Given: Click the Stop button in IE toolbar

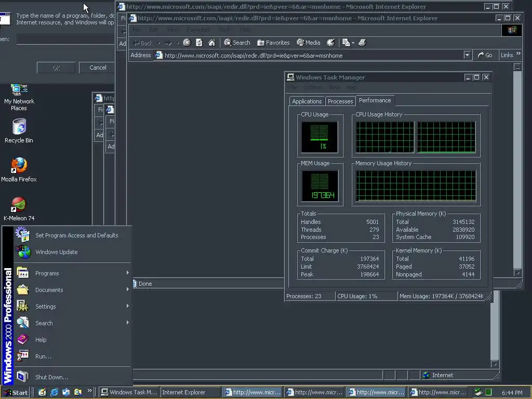Looking at the screenshot, I should tap(187, 43).
